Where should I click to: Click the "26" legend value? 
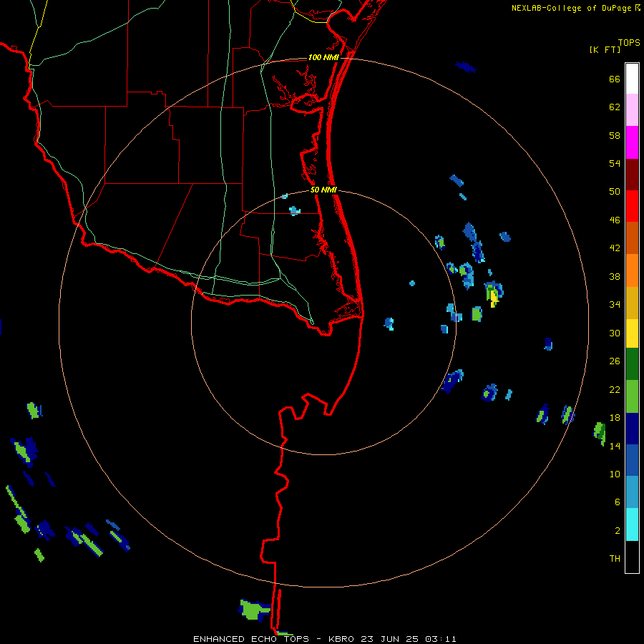(615, 361)
